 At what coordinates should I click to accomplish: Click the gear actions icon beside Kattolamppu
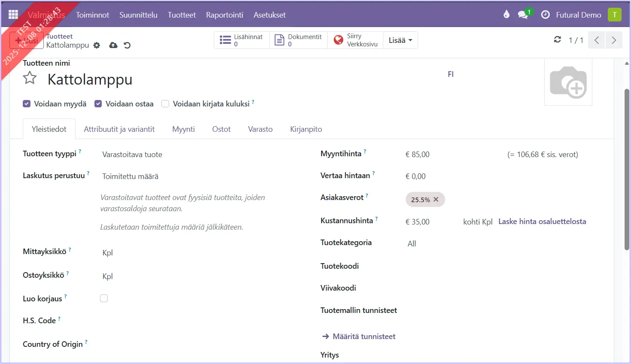(97, 45)
